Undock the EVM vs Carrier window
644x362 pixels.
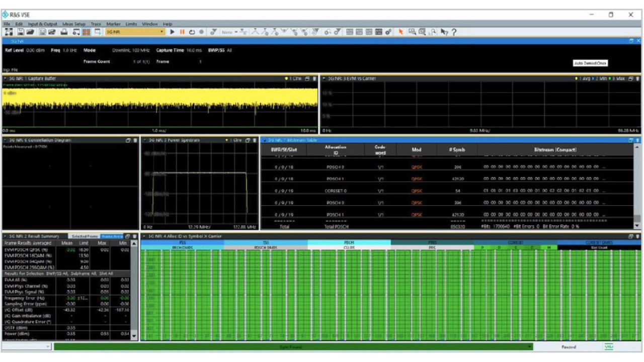tap(632, 78)
